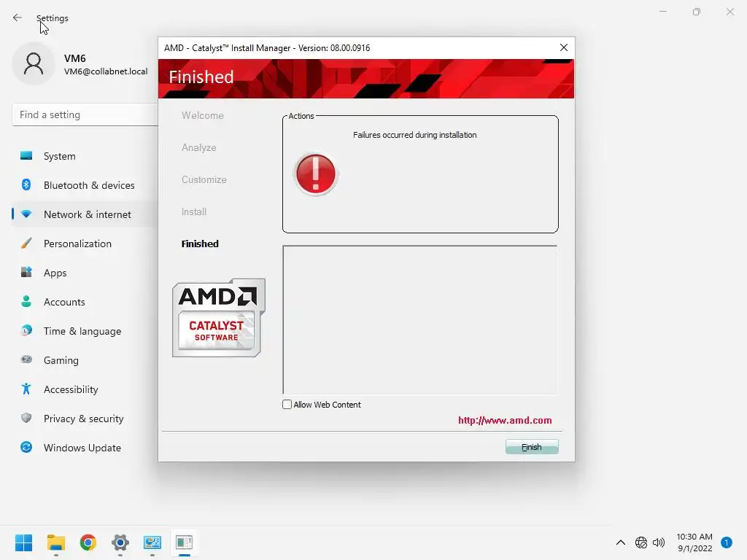
Task: Click the Windows Update sync icon
Action: point(26,447)
